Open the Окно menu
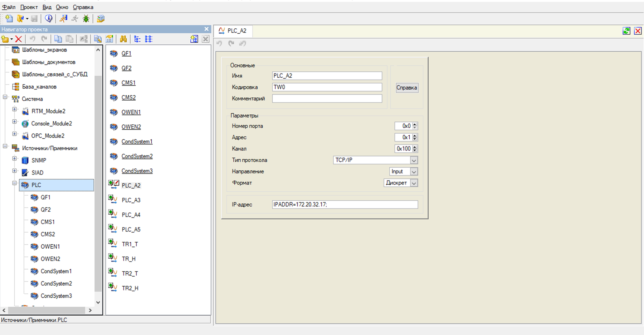644x335 pixels. (x=62, y=7)
